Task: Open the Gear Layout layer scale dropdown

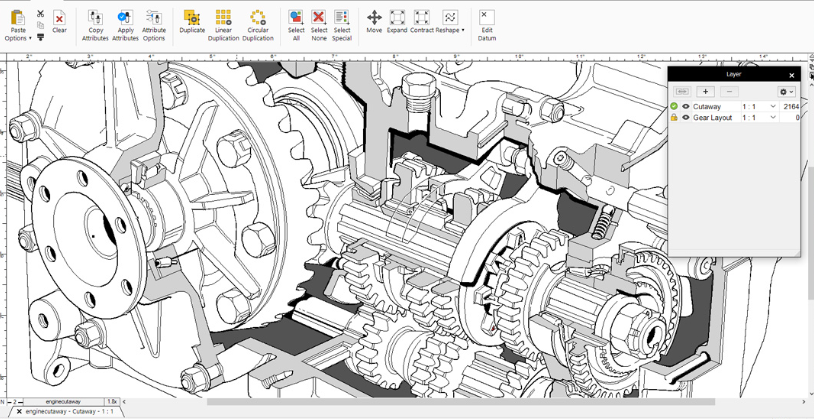Action: [773, 117]
